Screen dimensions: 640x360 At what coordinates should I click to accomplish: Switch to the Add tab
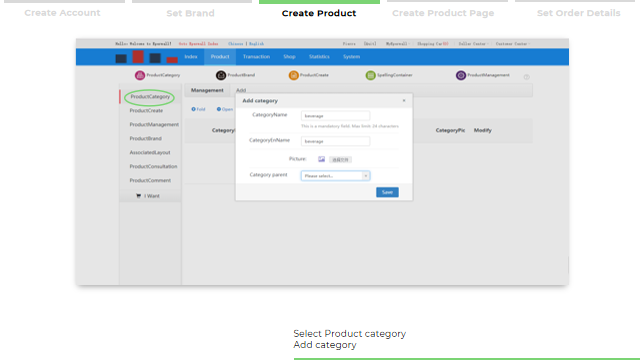[241, 90]
